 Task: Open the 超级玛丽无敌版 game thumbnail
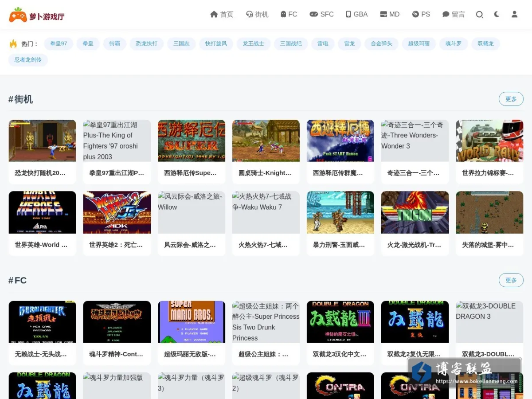192,322
